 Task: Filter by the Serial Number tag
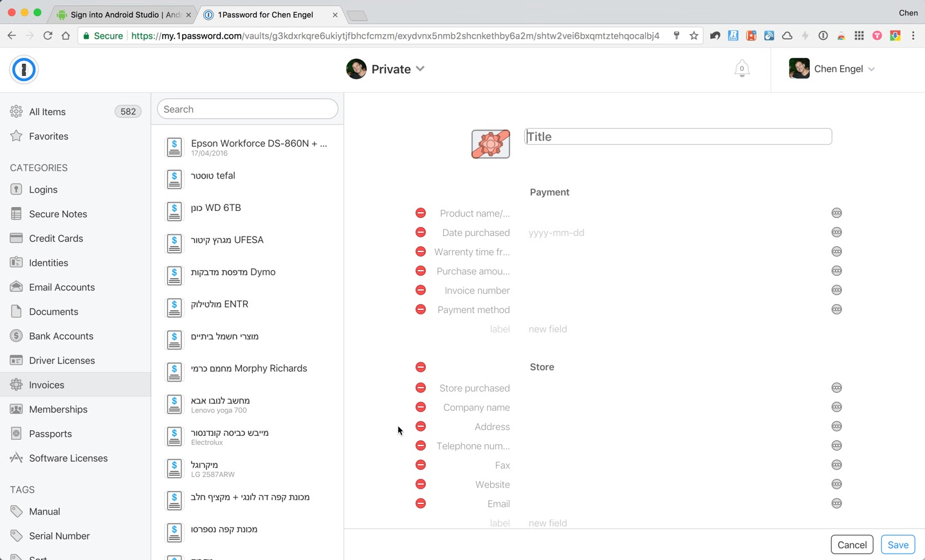pyautogui.click(x=75, y=536)
